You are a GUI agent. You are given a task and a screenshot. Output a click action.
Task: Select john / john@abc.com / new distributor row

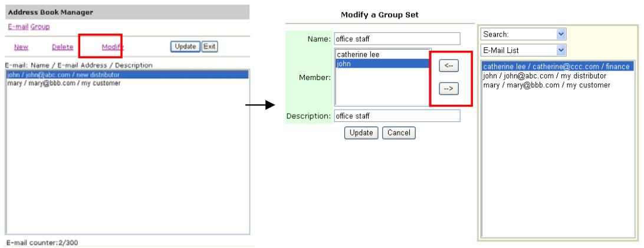(x=128, y=75)
